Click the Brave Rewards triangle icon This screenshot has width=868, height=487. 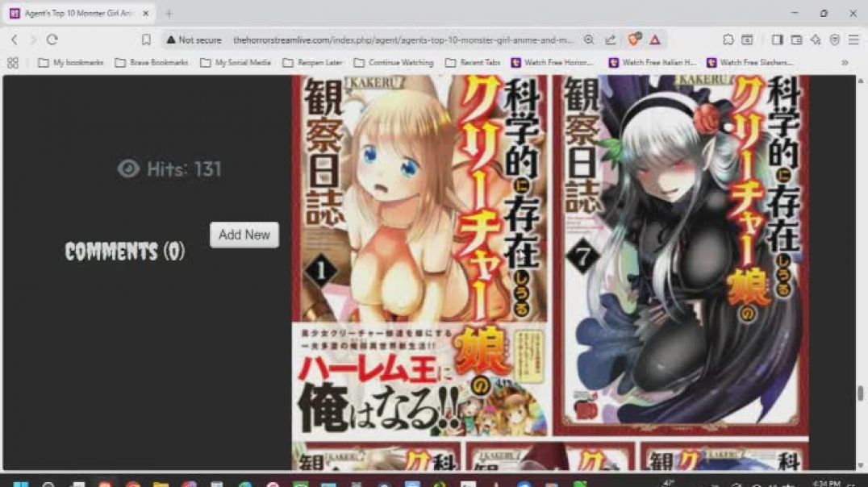655,40
